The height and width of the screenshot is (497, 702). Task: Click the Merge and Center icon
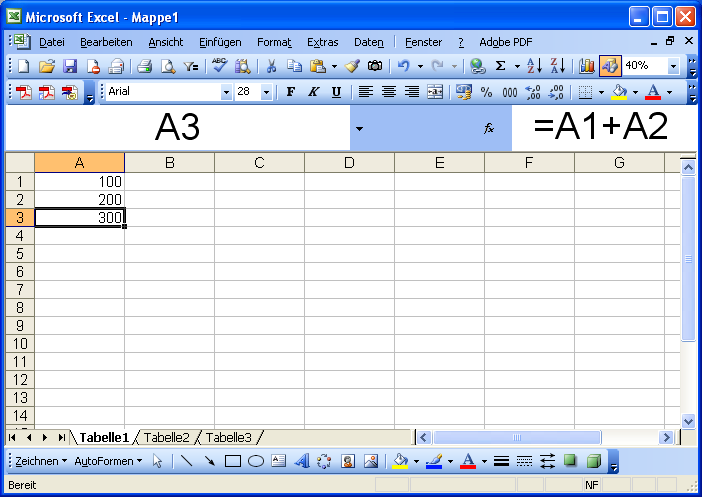click(434, 92)
